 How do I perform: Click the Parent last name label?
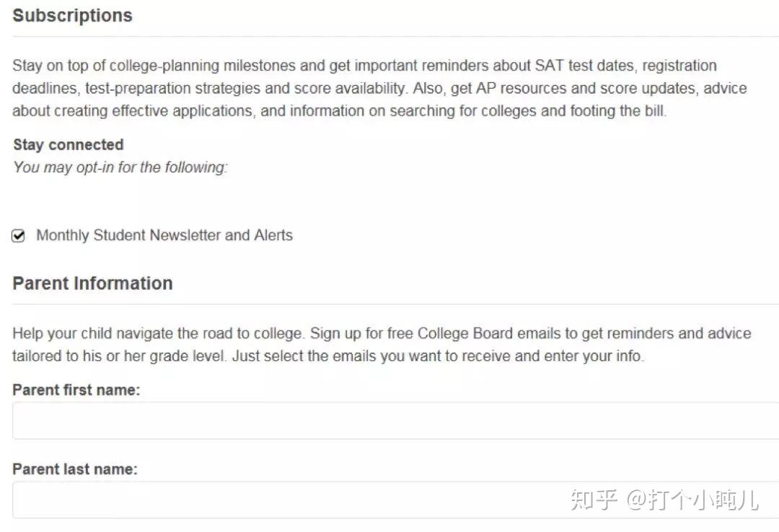click(75, 469)
